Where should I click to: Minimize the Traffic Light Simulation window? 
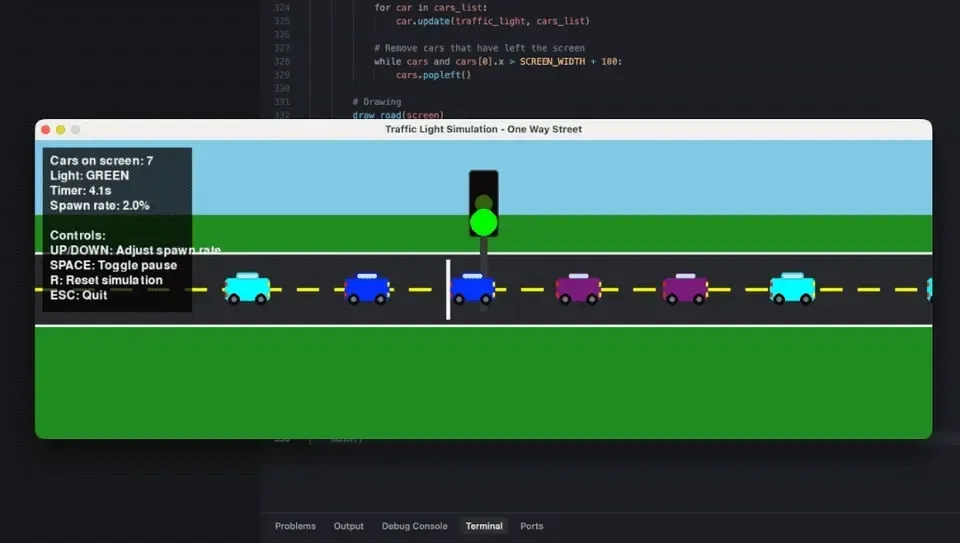click(61, 130)
